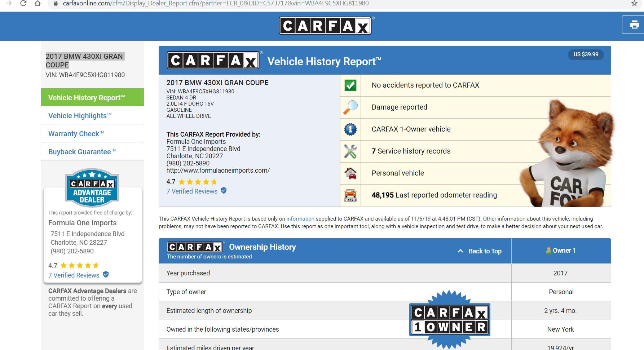Click CARFAX Advantage Dealer badge
Image resolution: width=644 pixels, height=350 pixels.
pyautogui.click(x=92, y=188)
